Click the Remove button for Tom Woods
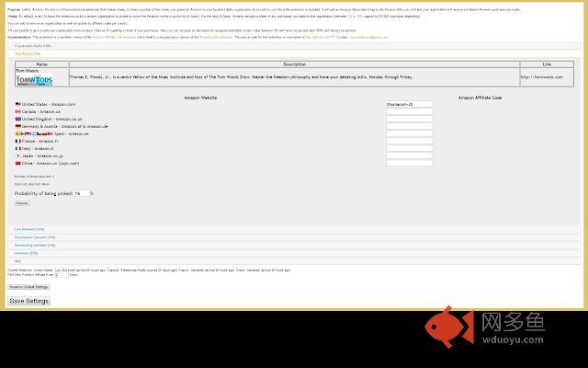The image size is (588, 368). coord(22,203)
